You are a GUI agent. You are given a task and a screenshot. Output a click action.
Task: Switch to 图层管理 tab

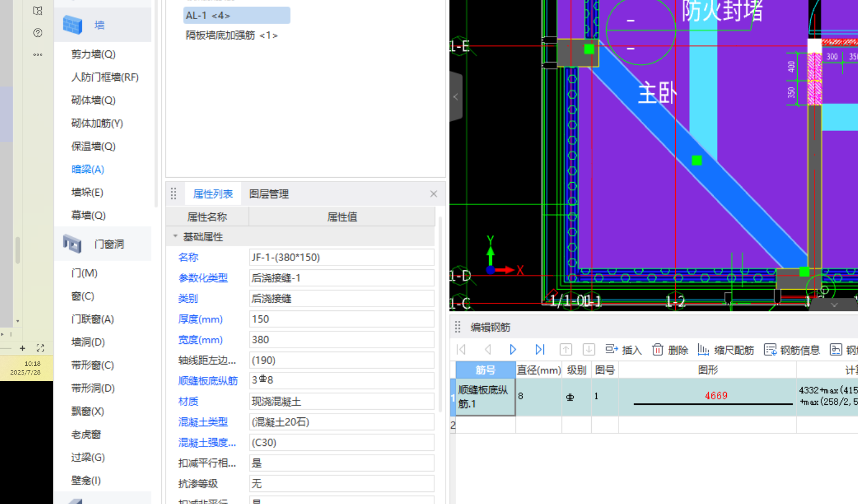click(269, 194)
